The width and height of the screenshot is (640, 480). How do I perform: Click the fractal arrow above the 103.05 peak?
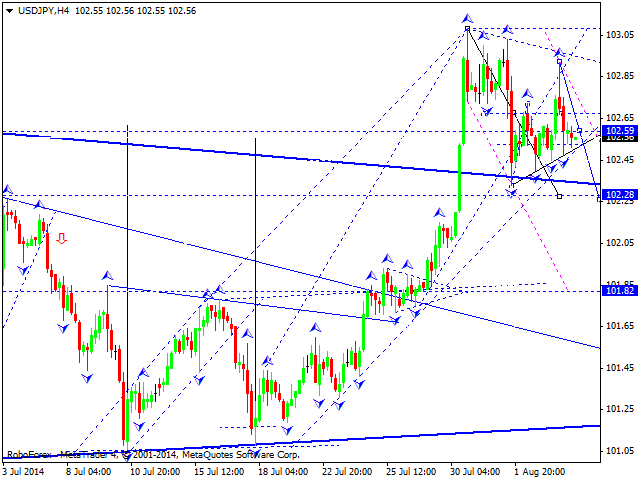[x=467, y=18]
